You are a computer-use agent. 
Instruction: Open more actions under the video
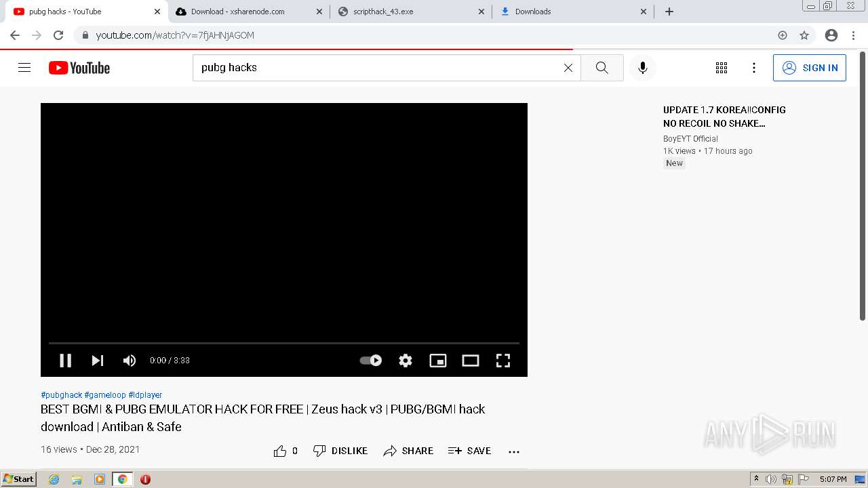(x=514, y=451)
